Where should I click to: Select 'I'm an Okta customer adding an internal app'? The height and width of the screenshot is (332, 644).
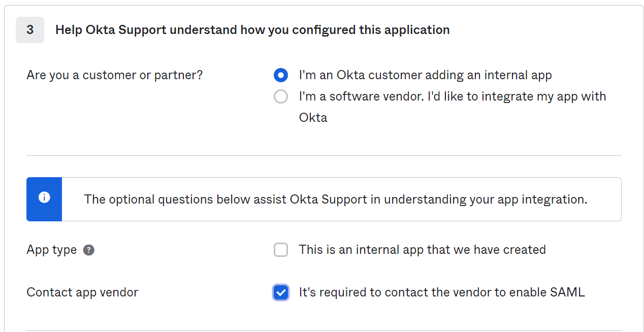click(281, 75)
